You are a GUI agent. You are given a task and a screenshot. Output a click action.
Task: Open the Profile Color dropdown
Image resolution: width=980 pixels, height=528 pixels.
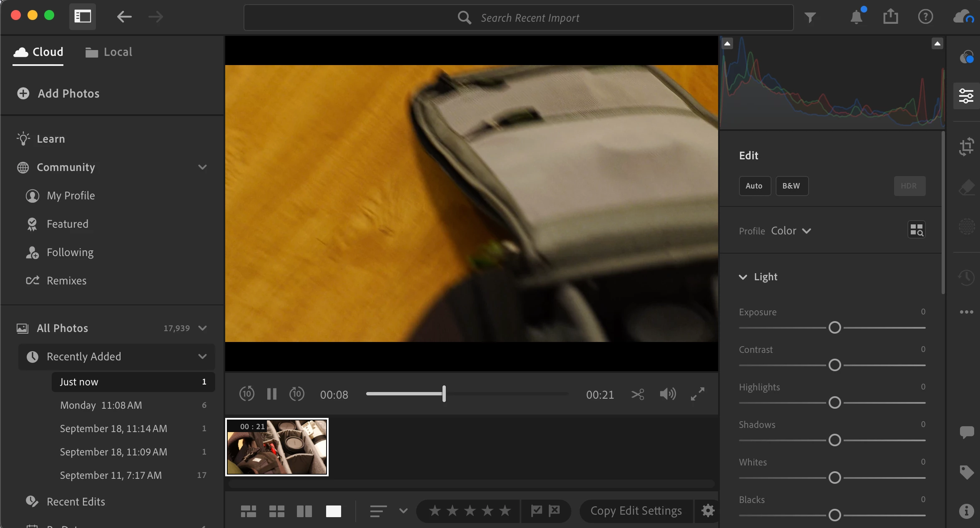[x=791, y=231]
